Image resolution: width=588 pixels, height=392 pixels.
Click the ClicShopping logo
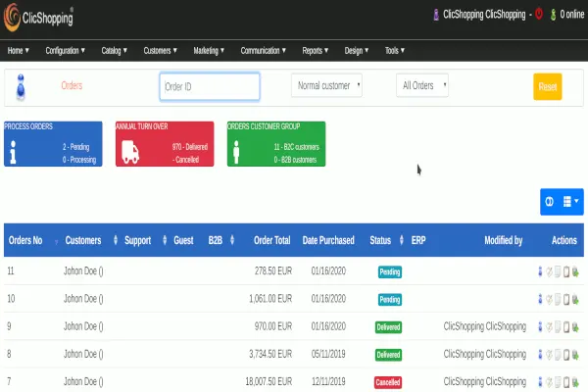point(37,15)
